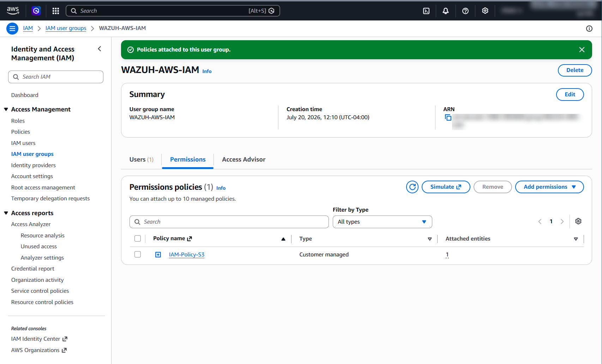This screenshot has height=364, width=602.
Task: Open the console settings gear in header
Action: pyautogui.click(x=485, y=11)
